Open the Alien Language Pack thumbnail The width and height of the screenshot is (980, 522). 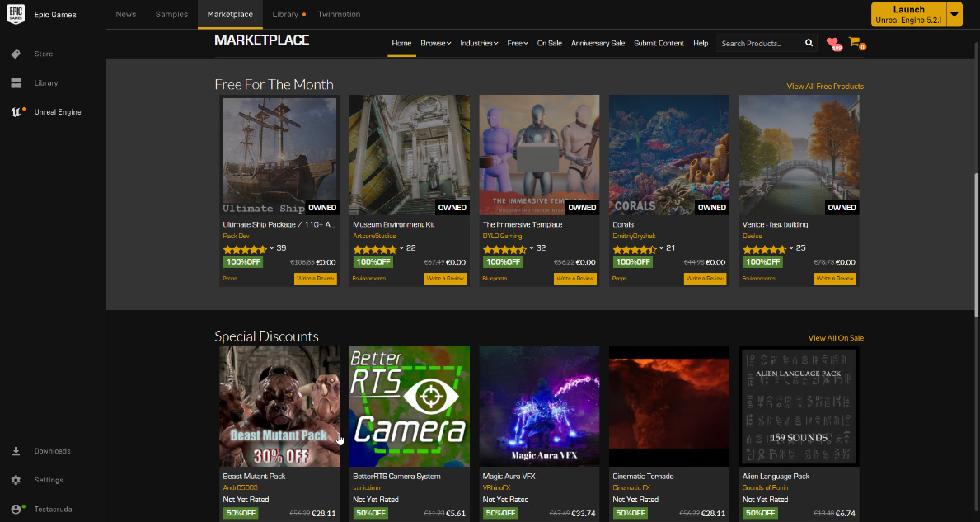pos(799,407)
